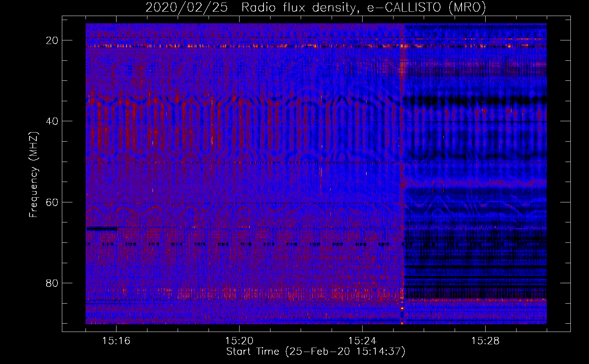
Task: Click the 80 frequency tick label
Action: point(52,283)
